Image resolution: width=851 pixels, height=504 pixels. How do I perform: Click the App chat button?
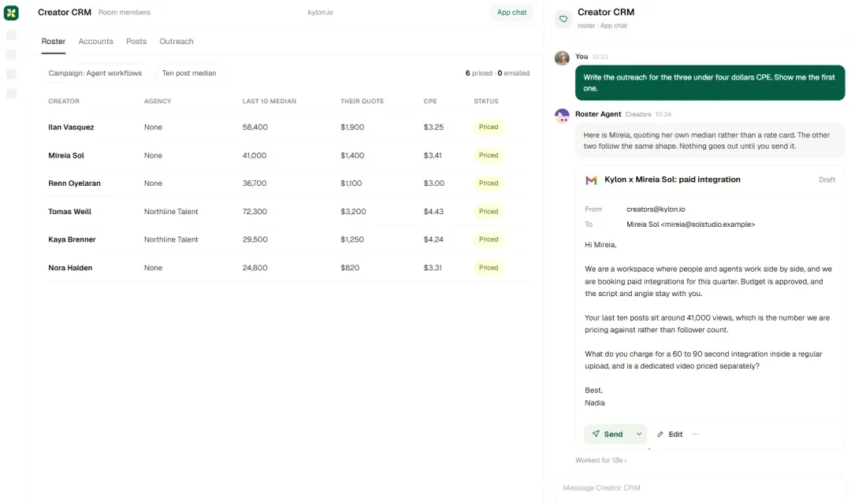coord(511,13)
